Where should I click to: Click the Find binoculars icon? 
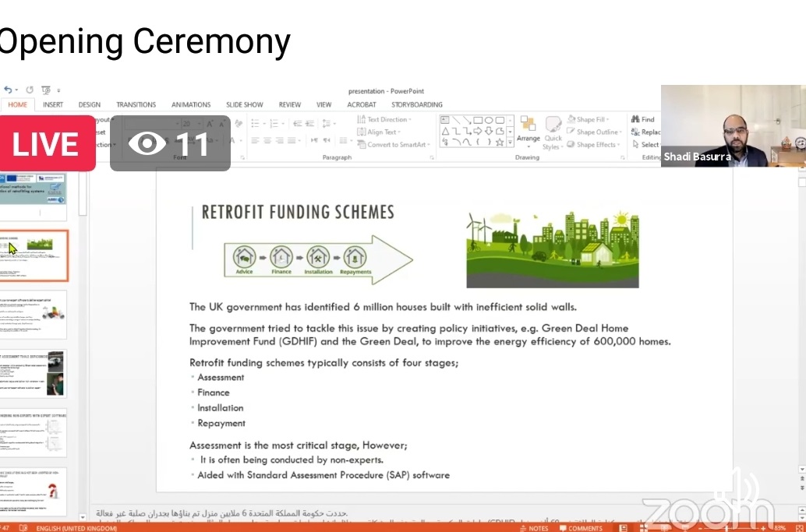coord(635,120)
